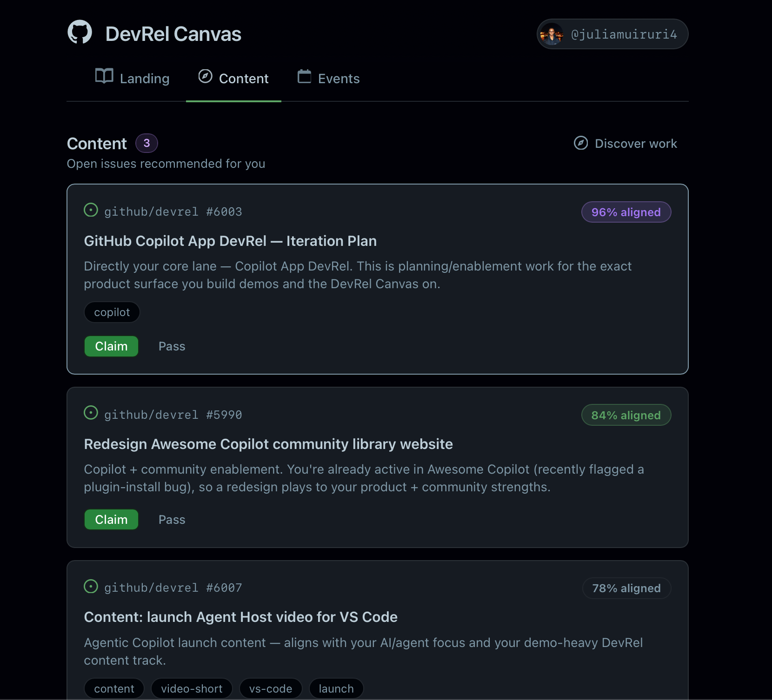The width and height of the screenshot is (772, 700).
Task: Open the @juliamuiruri4 profile chip
Action: point(612,34)
